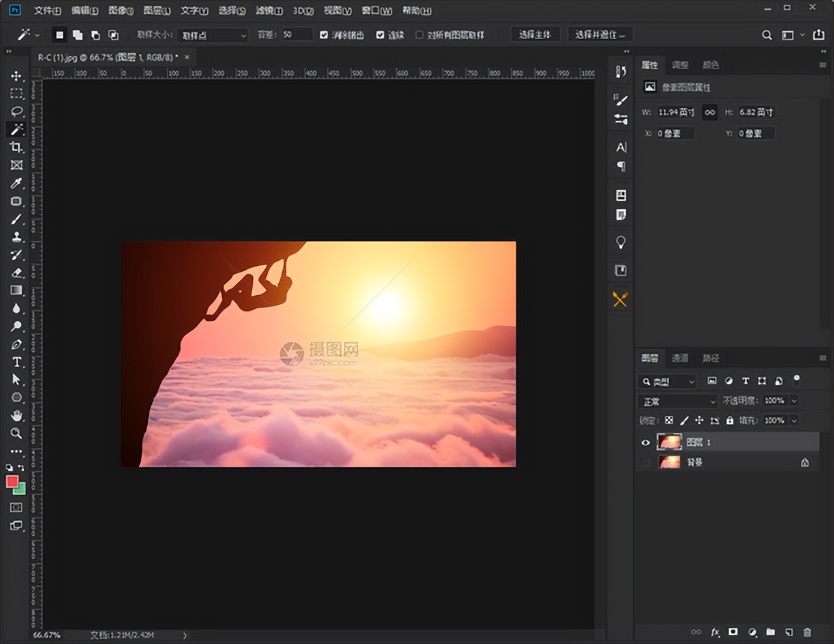Open the 取样点 sample size dropdown
The width and height of the screenshot is (834, 644).
[x=212, y=35]
